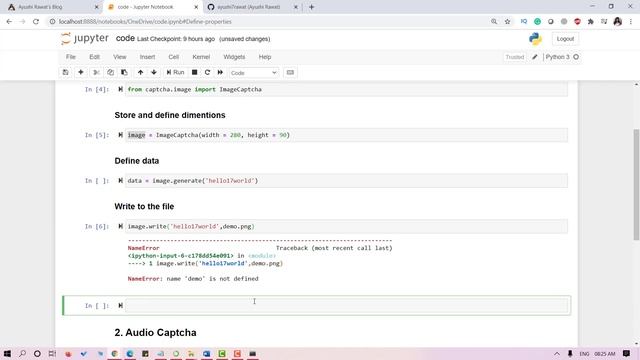
Task: Open the Windows Start menu
Action: (7, 353)
